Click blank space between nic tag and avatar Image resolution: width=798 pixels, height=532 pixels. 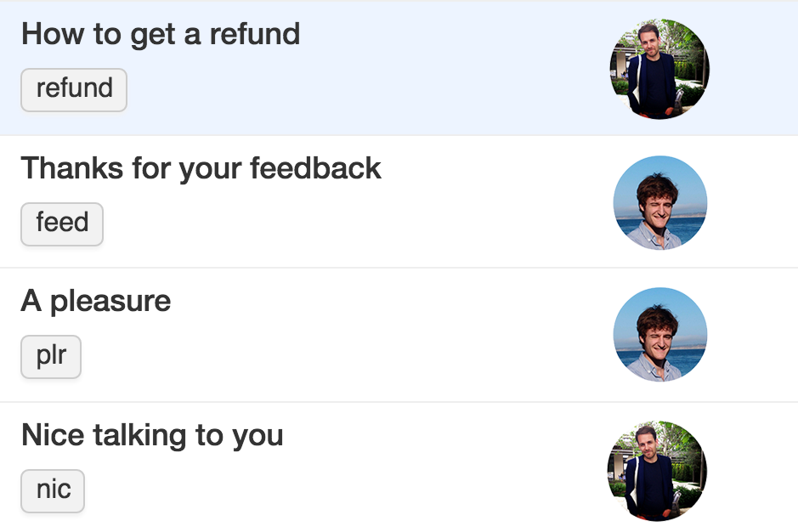(346, 490)
